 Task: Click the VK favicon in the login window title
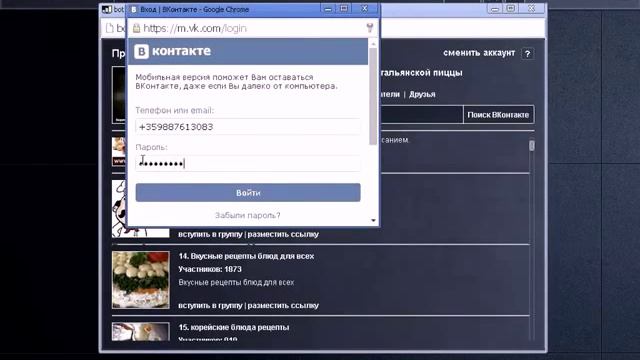click(133, 9)
